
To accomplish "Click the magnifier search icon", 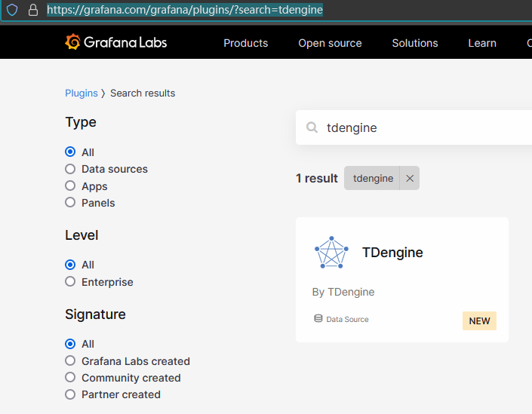I will pyautogui.click(x=312, y=128).
